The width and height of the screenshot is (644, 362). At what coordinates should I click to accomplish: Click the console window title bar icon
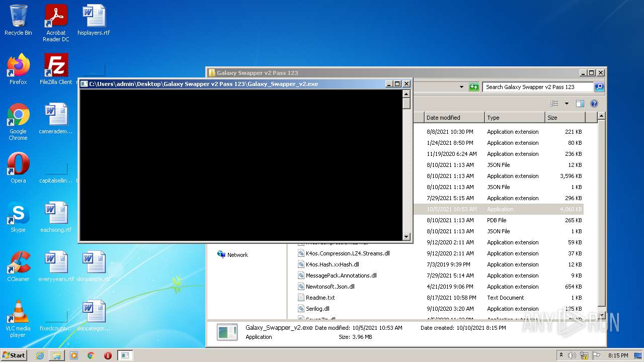[x=85, y=84]
